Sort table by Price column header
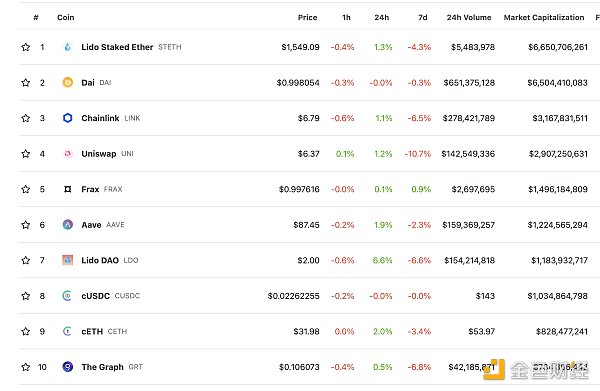The width and height of the screenshot is (600, 391). tap(307, 17)
